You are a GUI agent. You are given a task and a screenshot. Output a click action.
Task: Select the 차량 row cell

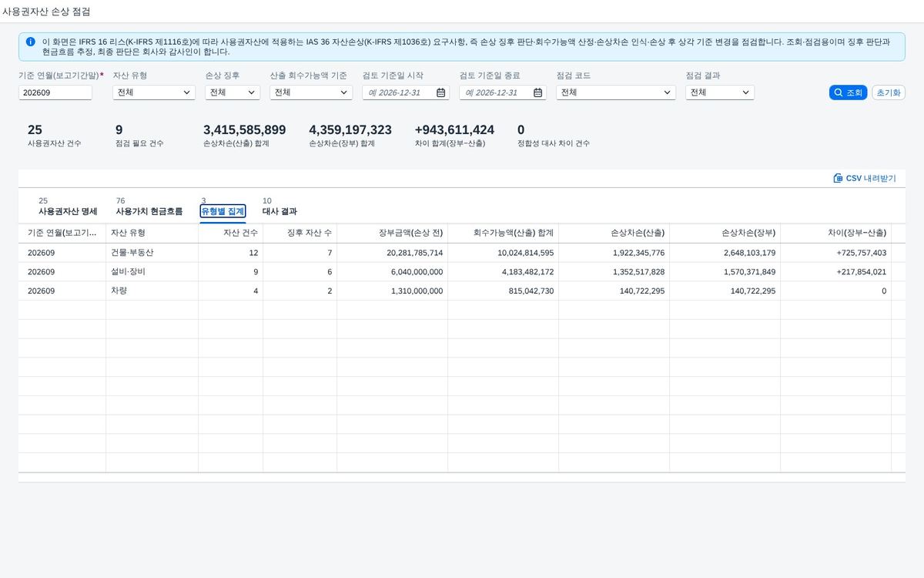coord(152,291)
